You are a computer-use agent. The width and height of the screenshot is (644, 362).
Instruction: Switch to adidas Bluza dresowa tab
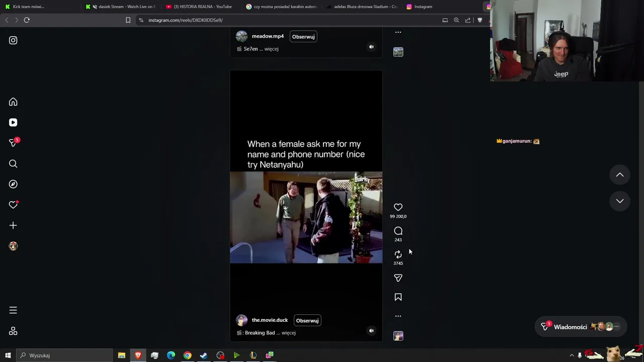tap(362, 7)
